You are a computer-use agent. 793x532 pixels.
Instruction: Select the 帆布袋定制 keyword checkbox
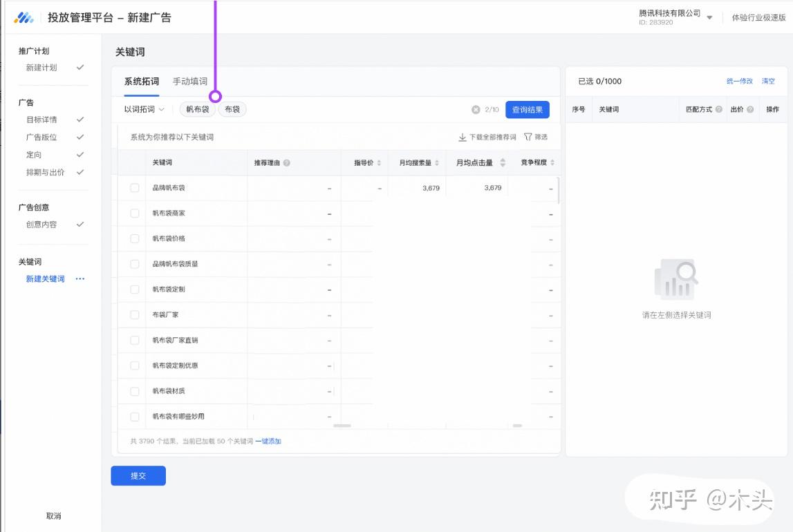pos(135,289)
